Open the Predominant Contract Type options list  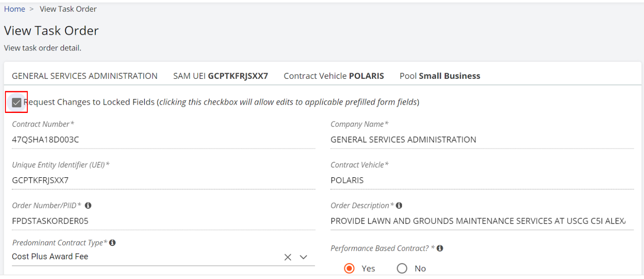point(304,257)
